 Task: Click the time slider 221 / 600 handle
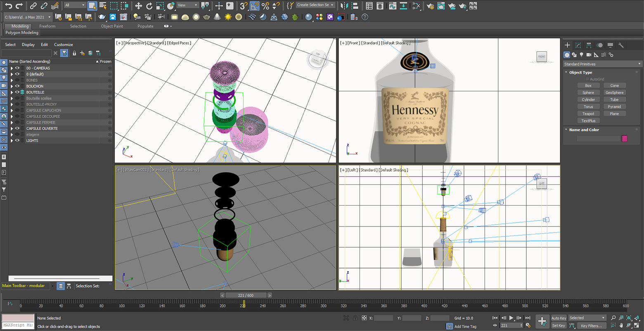click(x=246, y=295)
